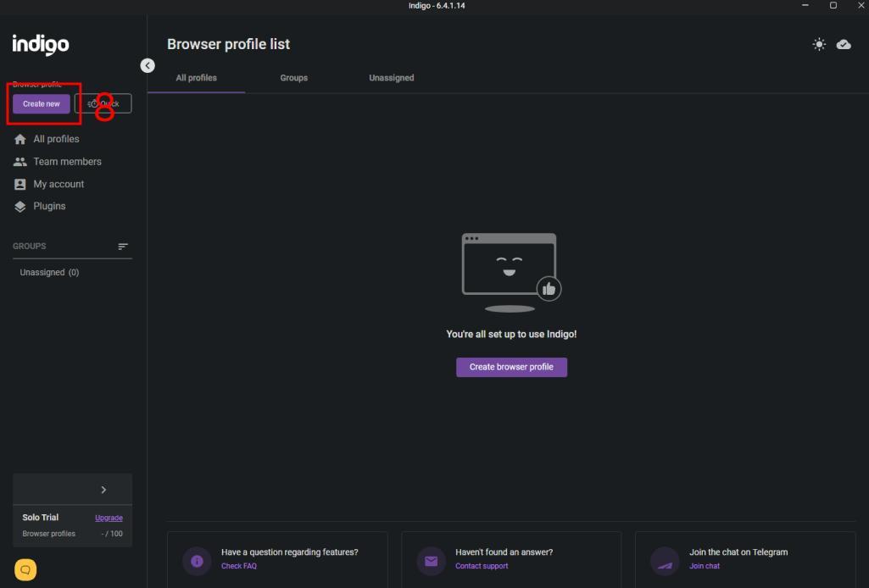
Task: Collapse the sidebar with the arrow button
Action: click(148, 65)
